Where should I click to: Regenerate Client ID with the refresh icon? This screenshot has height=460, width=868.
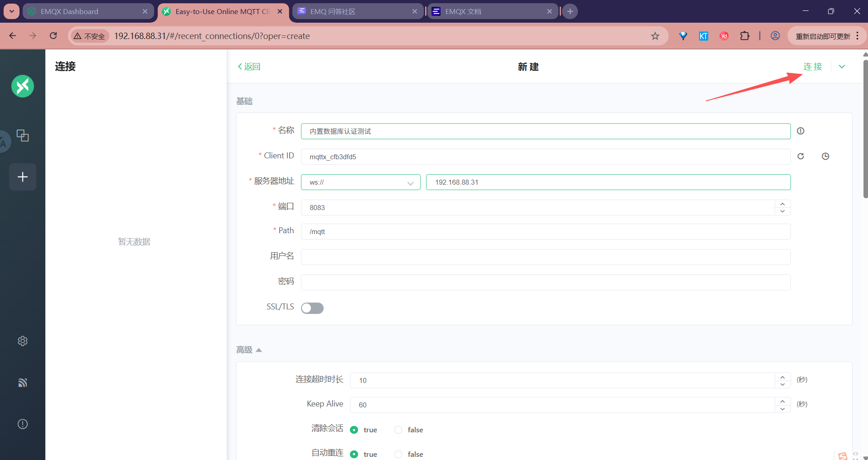(801, 157)
